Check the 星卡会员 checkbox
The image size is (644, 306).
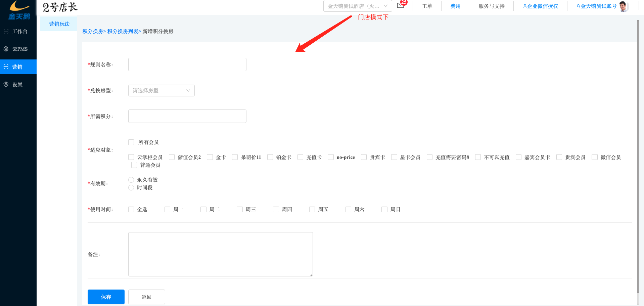394,157
